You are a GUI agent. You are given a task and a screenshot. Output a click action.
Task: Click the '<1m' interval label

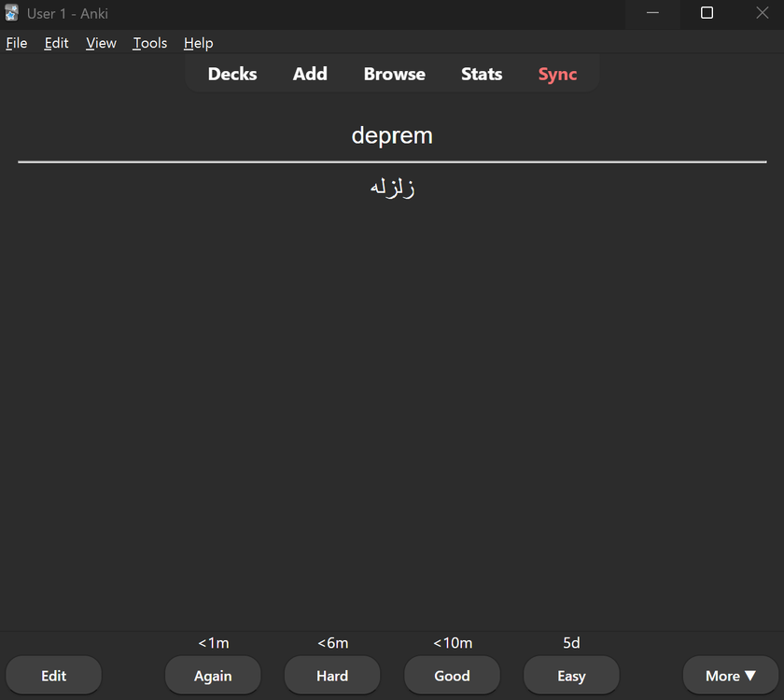pos(214,642)
